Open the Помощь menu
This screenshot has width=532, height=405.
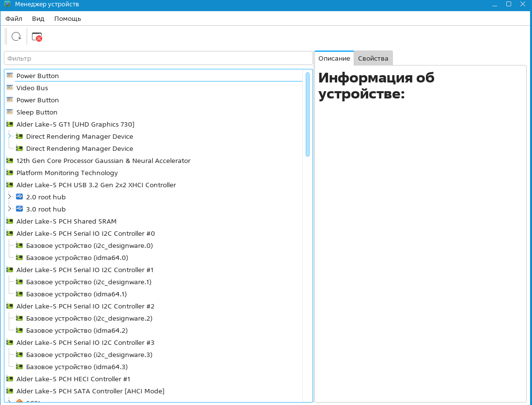point(67,18)
